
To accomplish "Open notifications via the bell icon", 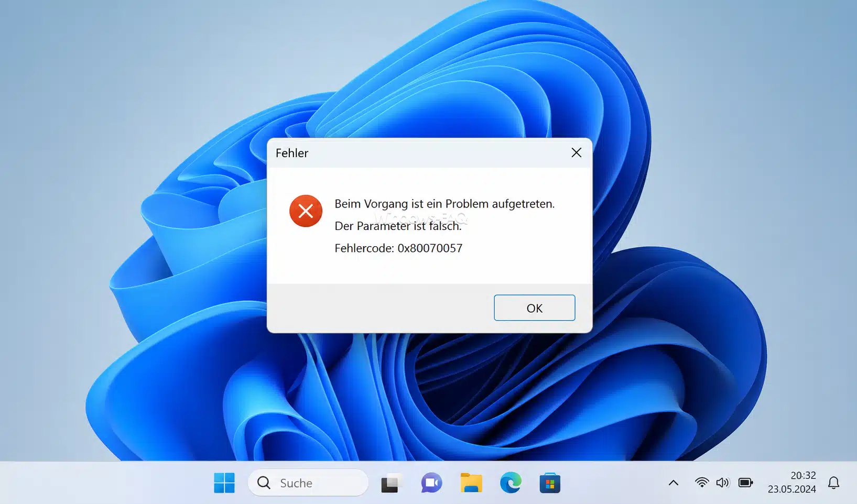I will tap(833, 483).
